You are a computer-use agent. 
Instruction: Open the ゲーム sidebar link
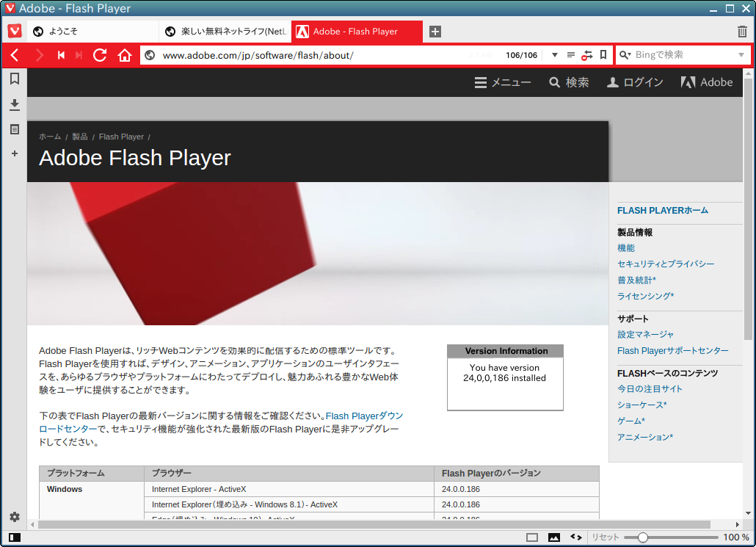[631, 421]
